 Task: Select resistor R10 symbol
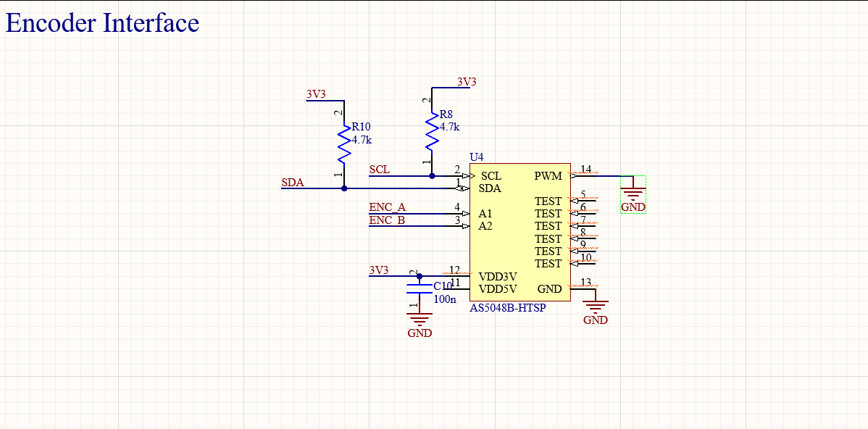(x=344, y=144)
